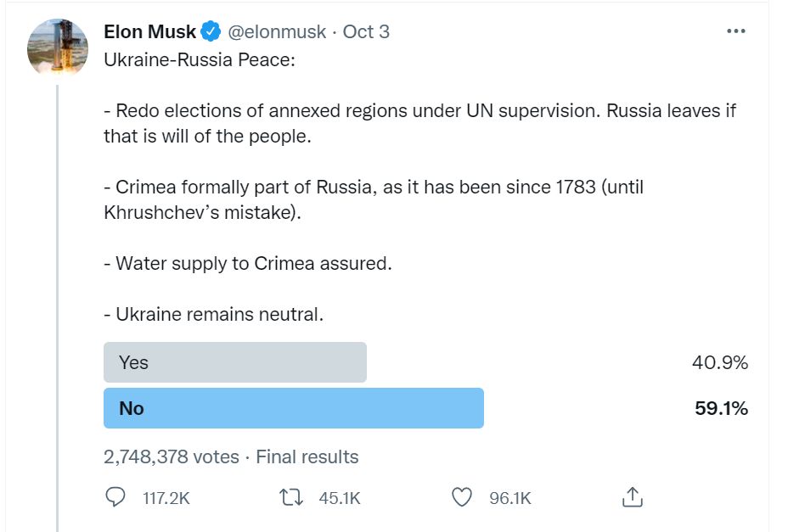The image size is (805, 532).
Task: Open the Oct 3 timestamp link
Action: 366,31
